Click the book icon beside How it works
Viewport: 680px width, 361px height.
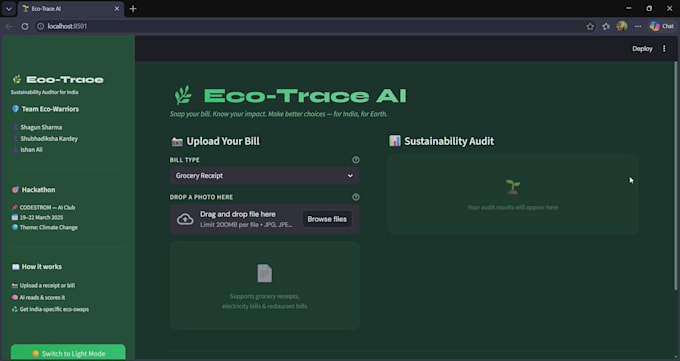click(15, 266)
